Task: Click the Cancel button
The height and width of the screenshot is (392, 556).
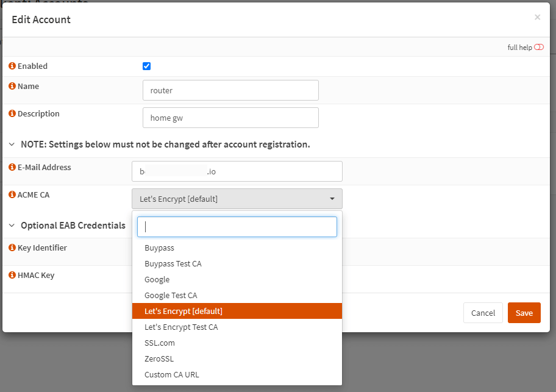Action: pyautogui.click(x=483, y=313)
